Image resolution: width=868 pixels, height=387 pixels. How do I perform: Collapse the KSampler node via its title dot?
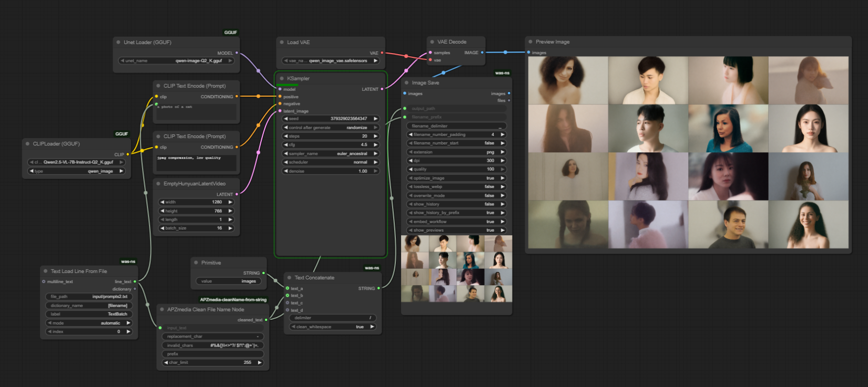(x=282, y=79)
